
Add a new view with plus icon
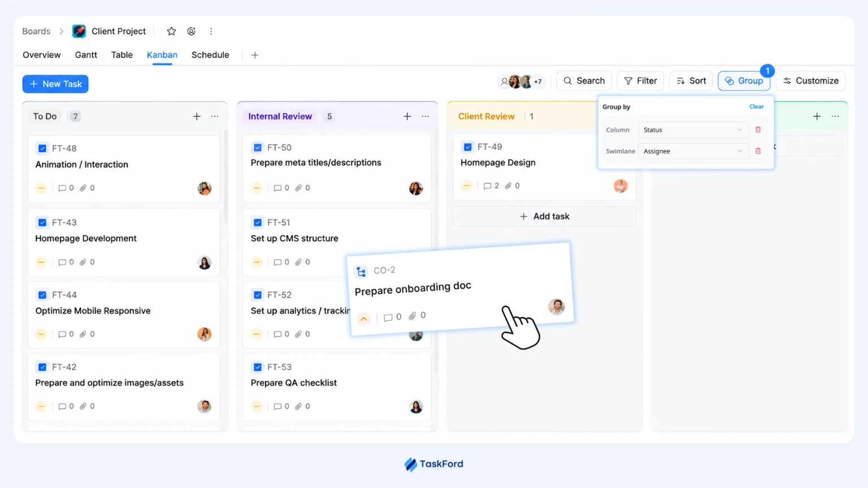[255, 55]
